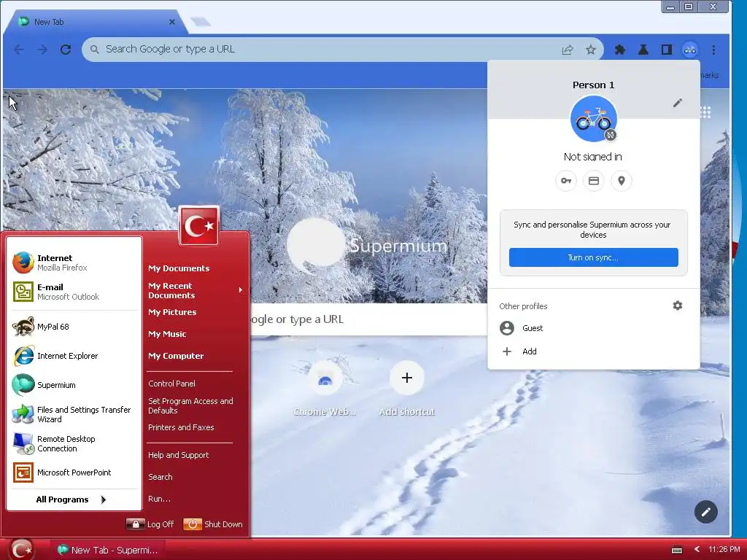Launch Mozilla Firefox from the Start menu
The height and width of the screenshot is (560, 747).
tap(74, 262)
